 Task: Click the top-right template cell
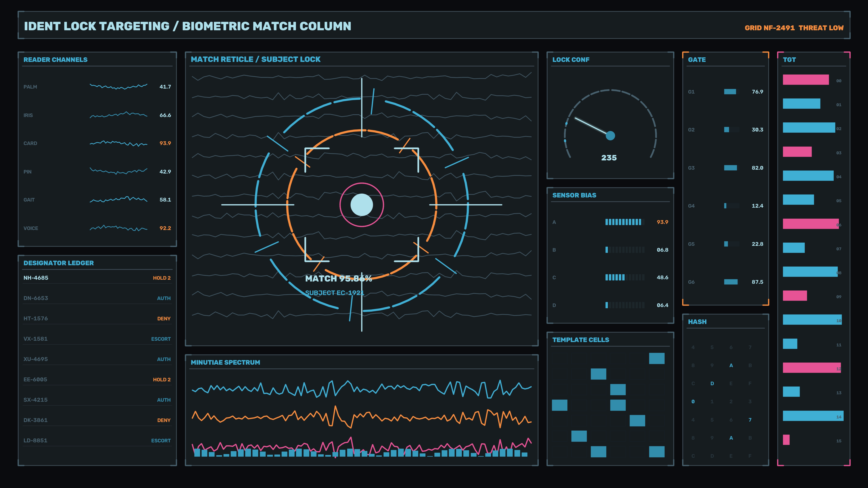pos(657,358)
